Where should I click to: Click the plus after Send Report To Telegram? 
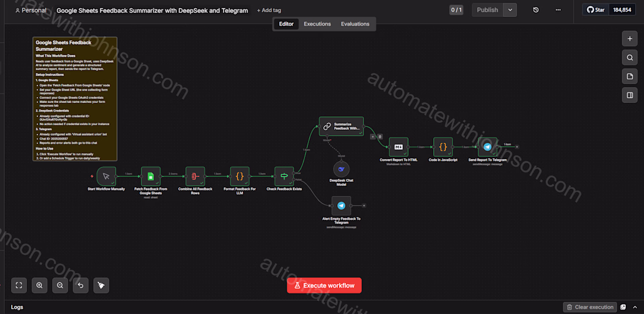517,147
